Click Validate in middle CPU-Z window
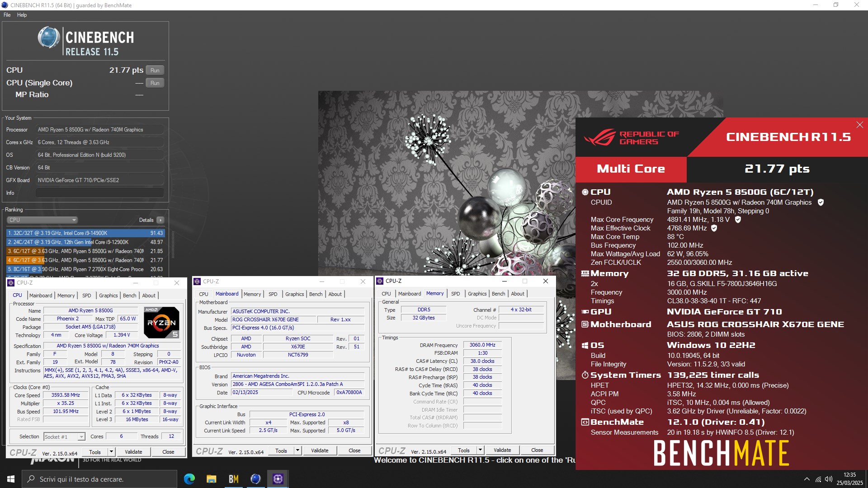 [x=320, y=450]
